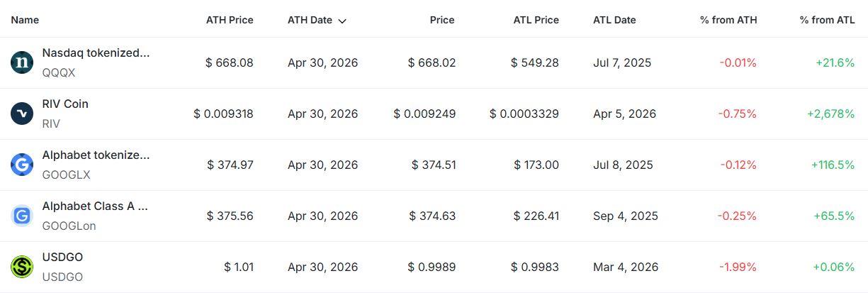This screenshot has width=868, height=293.
Task: Open the Alphabet tokenized name link
Action: [x=96, y=155]
